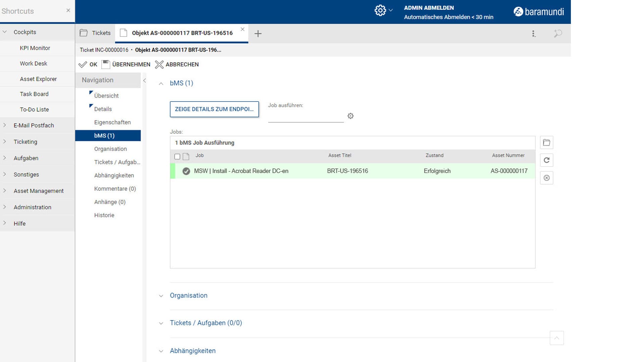644x362 pixels.
Task: Expand Asset Management sidebar group
Action: (x=5, y=191)
